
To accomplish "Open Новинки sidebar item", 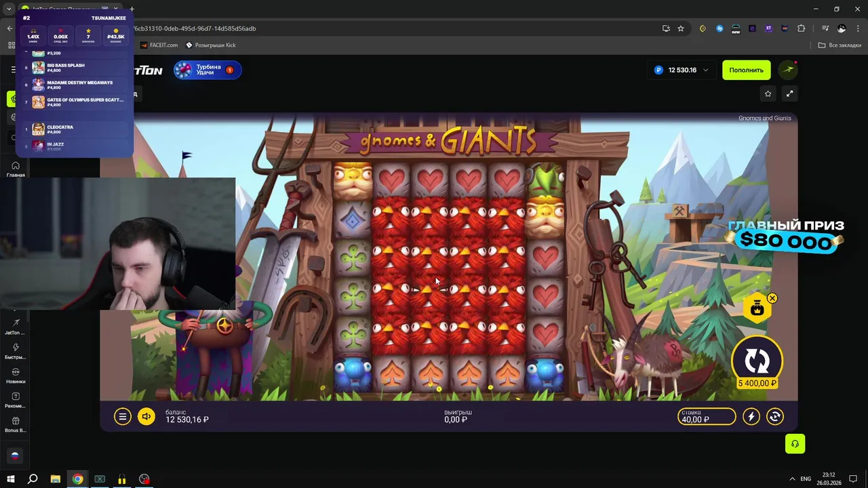I will coord(15,375).
